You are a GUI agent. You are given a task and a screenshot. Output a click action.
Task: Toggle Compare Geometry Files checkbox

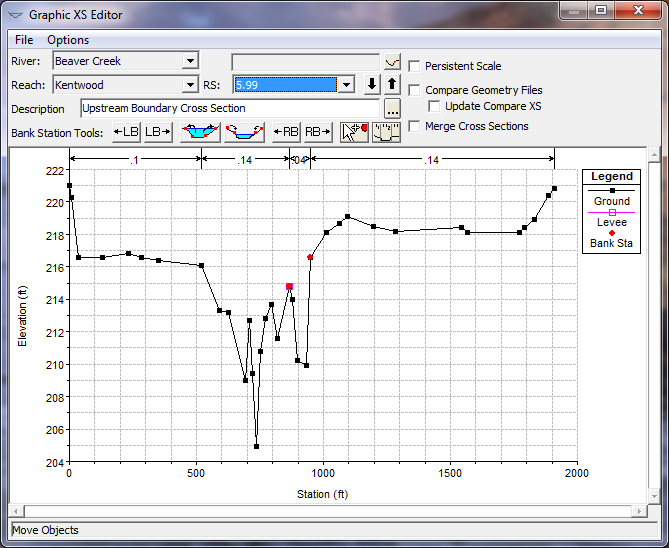[415, 90]
